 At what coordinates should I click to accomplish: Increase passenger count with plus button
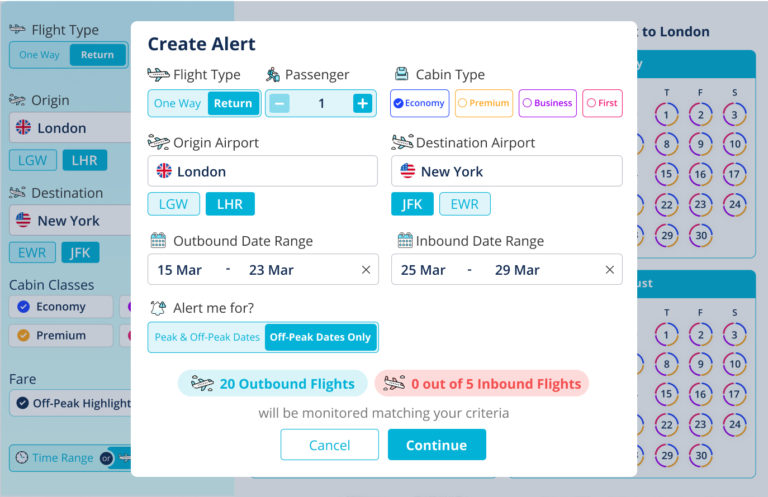(x=362, y=103)
